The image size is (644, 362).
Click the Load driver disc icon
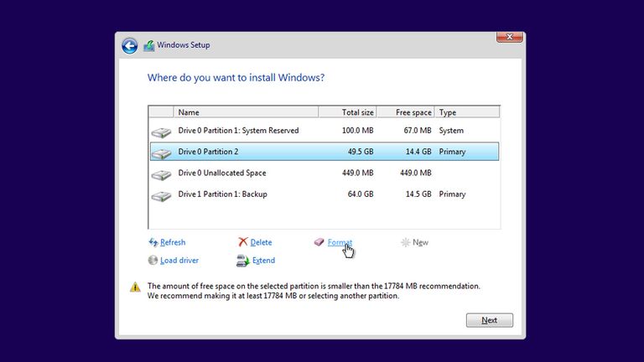click(153, 260)
